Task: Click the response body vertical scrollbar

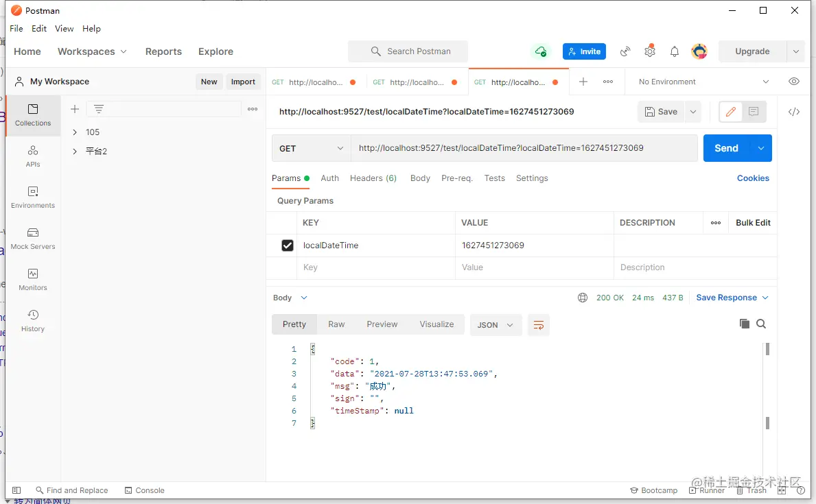Action: pyautogui.click(x=767, y=385)
